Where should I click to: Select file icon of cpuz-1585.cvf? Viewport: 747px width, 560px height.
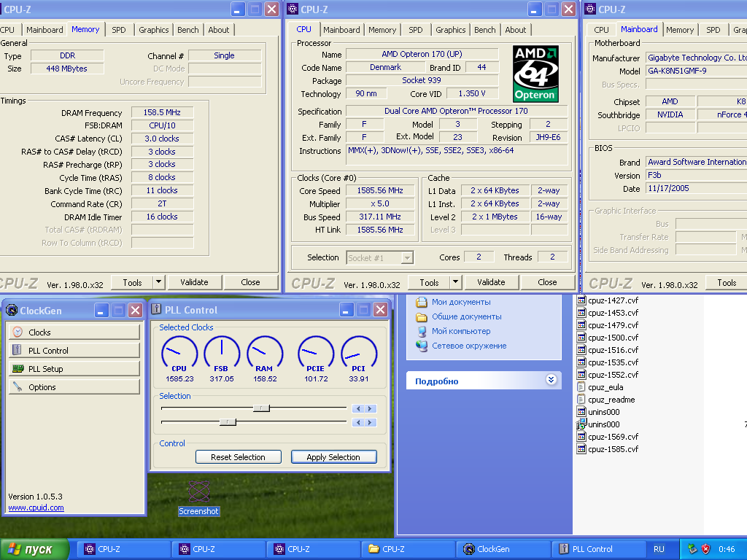coord(581,449)
